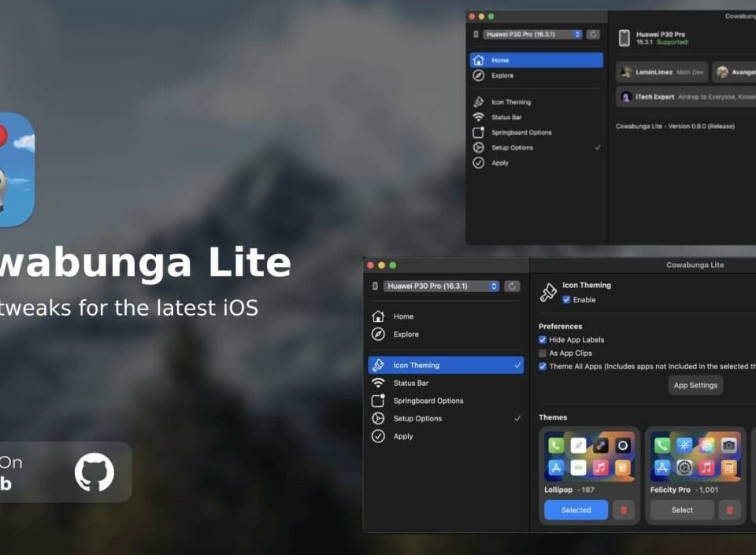Click the Icon Theming paintbrush icon, back window
This screenshot has height=555, width=756.
pos(478,102)
